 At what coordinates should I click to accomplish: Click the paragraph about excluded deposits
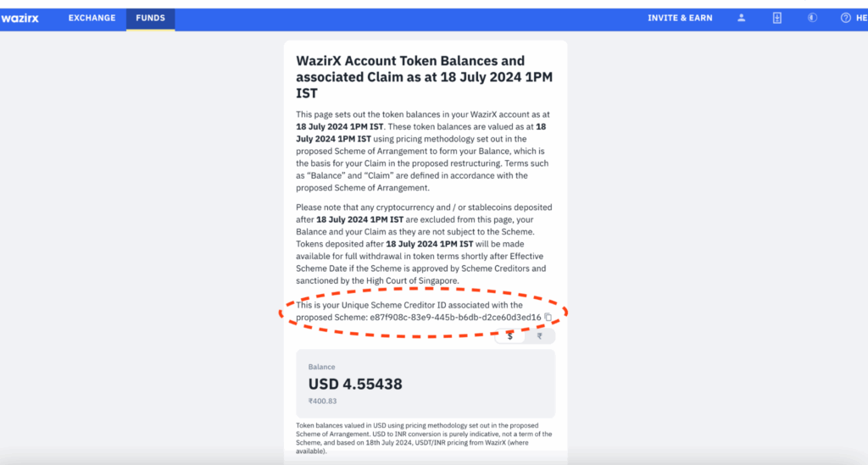point(424,244)
